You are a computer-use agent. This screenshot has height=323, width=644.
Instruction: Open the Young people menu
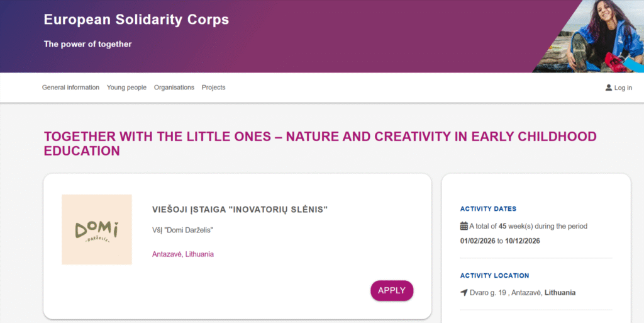[x=126, y=88]
